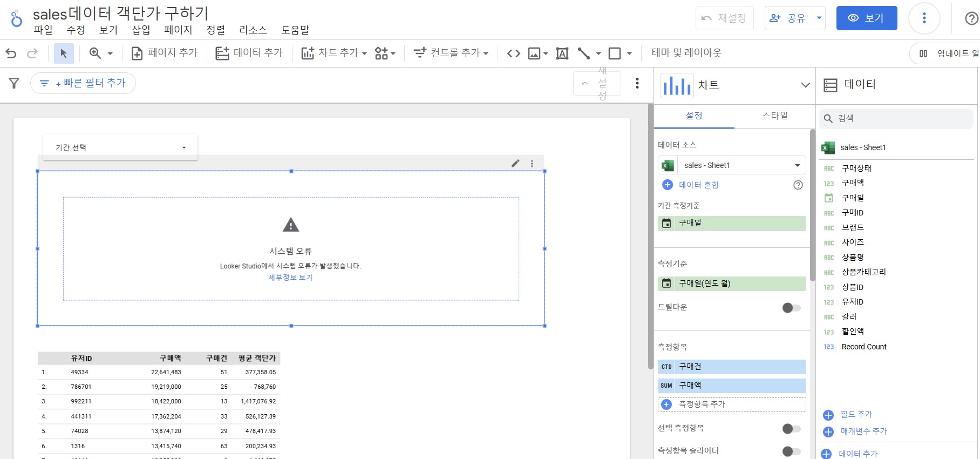The height and width of the screenshot is (459, 980).
Task: Click the CTD aggregation icon on 구매건
Action: coord(666,367)
